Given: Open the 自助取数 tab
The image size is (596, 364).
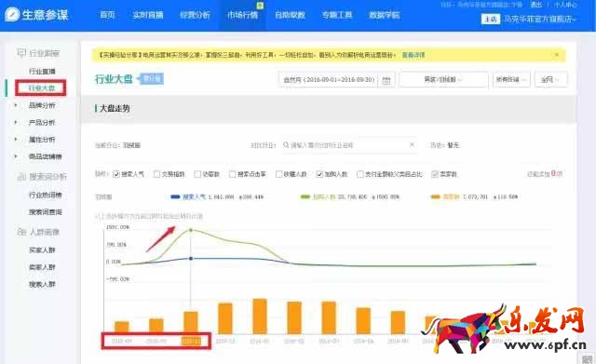Looking at the screenshot, I should tap(290, 15).
